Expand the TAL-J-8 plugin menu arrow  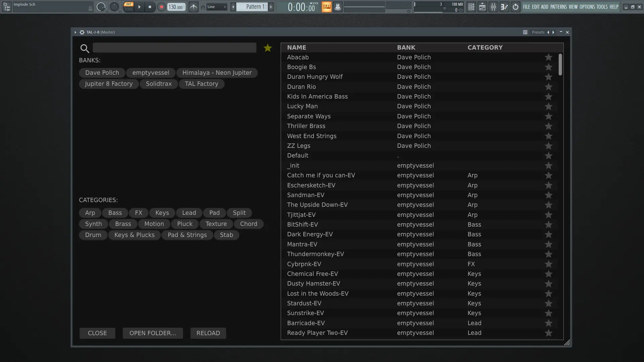(75, 32)
